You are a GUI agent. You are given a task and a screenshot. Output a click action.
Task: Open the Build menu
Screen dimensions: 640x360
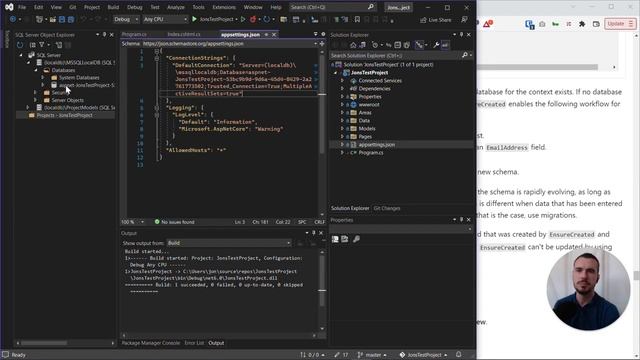point(113,7)
